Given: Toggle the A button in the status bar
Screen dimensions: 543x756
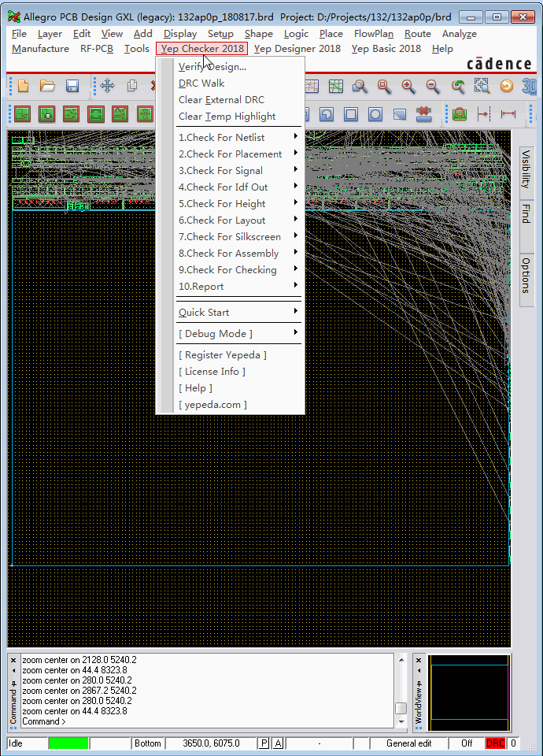Looking at the screenshot, I should pyautogui.click(x=279, y=743).
